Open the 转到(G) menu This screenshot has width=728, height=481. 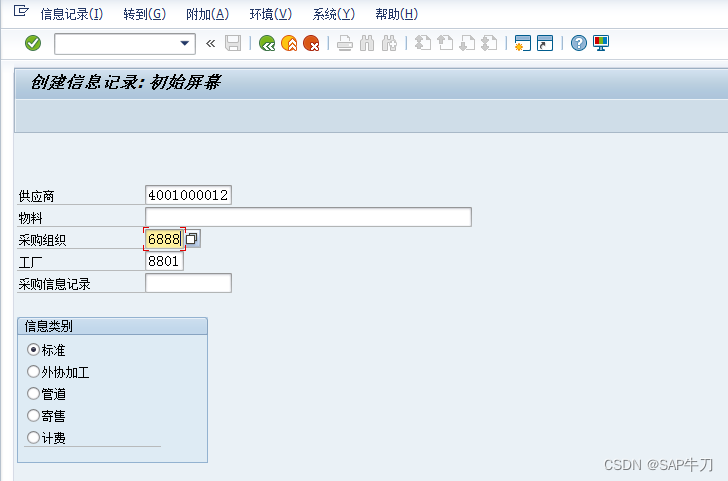[144, 14]
